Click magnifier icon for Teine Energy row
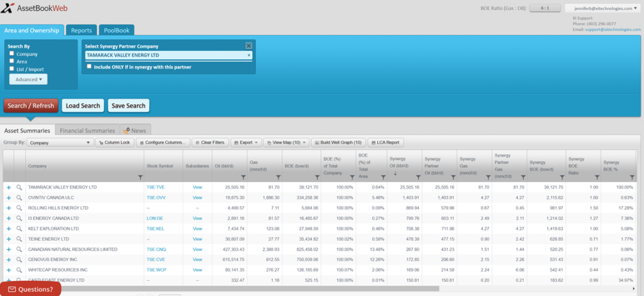The height and width of the screenshot is (296, 644). click(19, 239)
